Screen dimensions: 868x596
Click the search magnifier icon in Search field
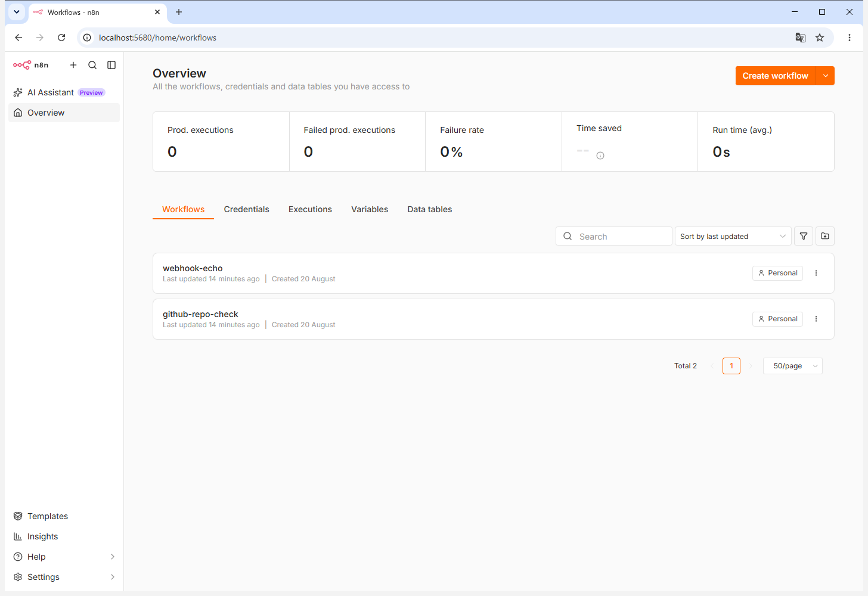pos(568,236)
